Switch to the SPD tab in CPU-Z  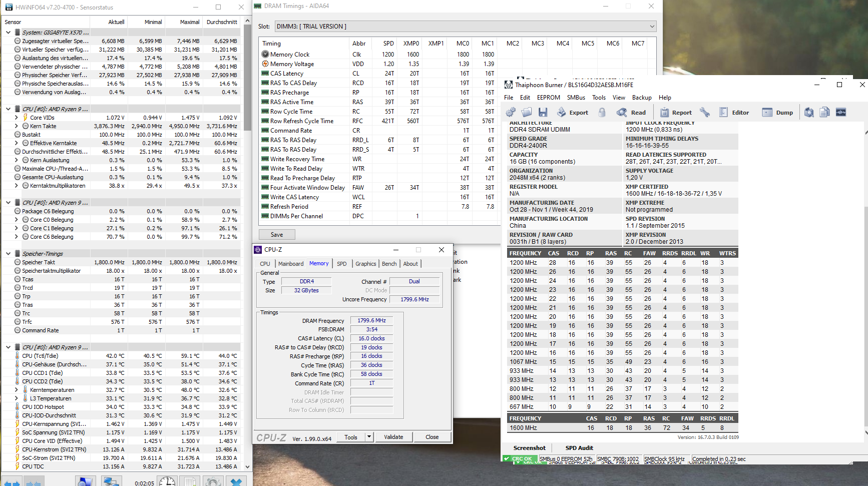(x=342, y=264)
